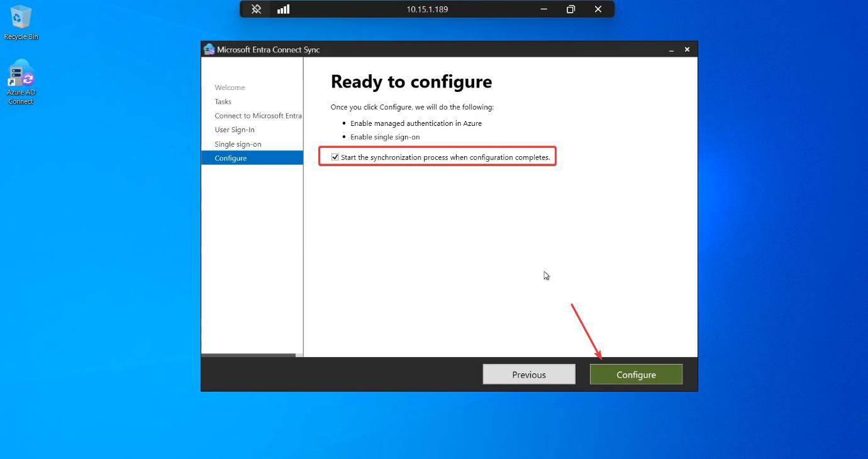
Task: Click 'Enable single sign-on' bullet text
Action: click(385, 137)
